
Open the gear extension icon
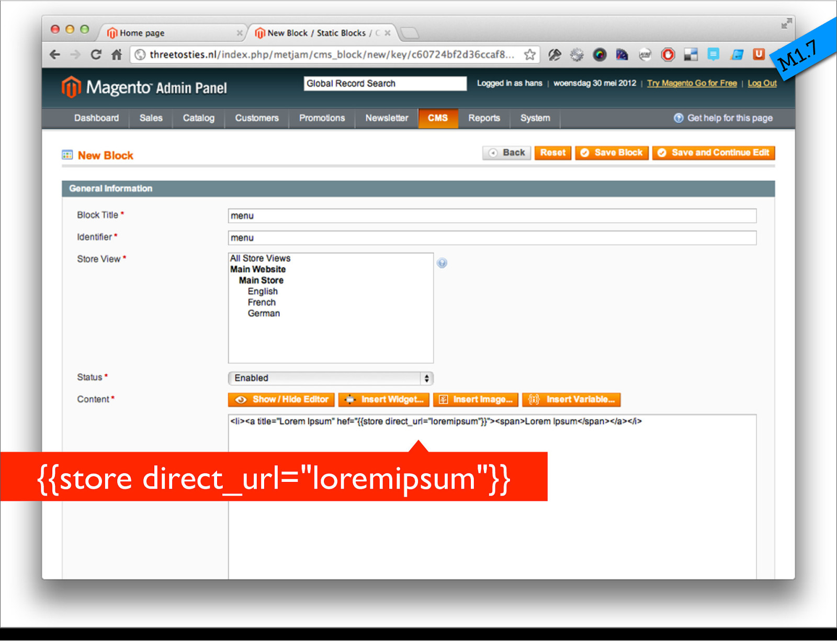[x=576, y=54]
